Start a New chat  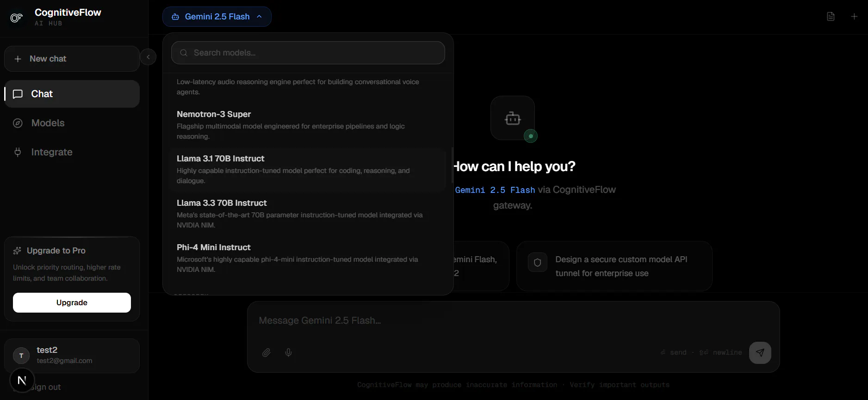coord(72,59)
